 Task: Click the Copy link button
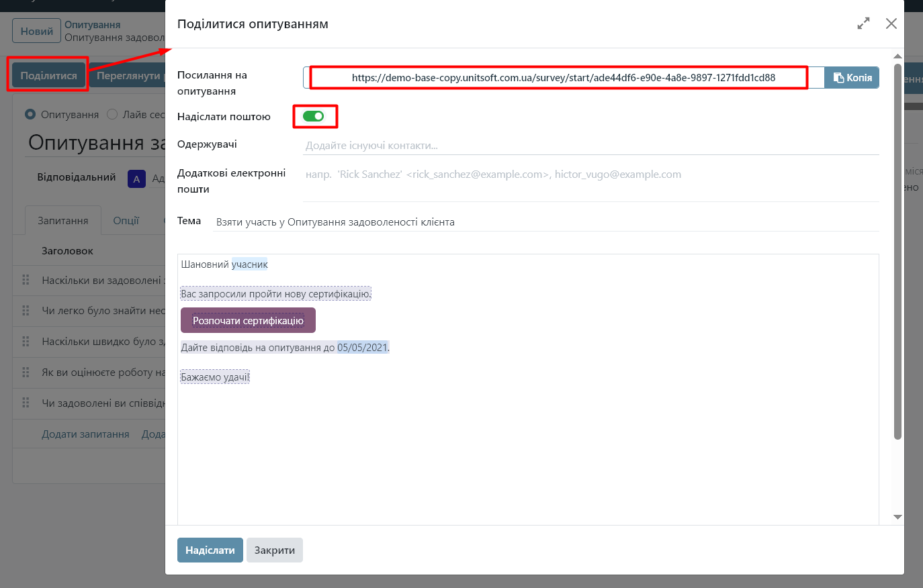pyautogui.click(x=852, y=78)
